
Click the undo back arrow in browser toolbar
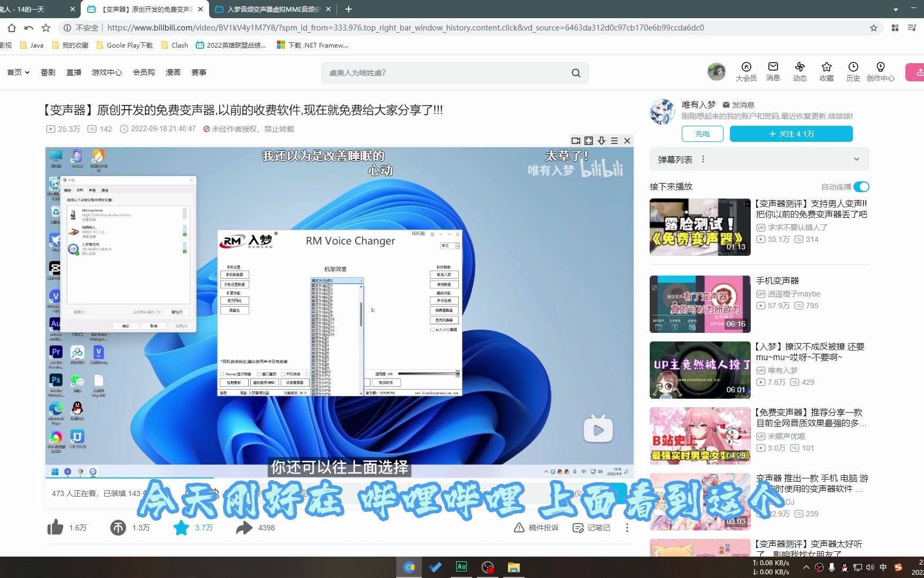tap(29, 28)
